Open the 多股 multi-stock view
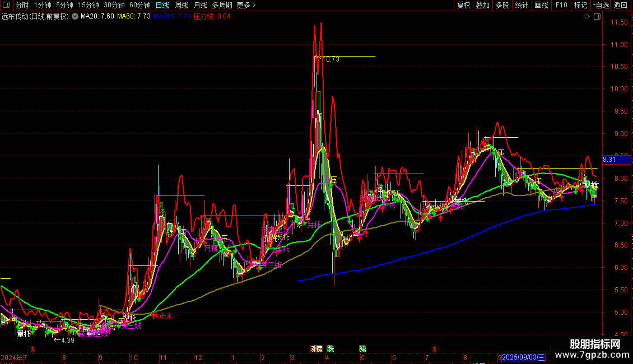This screenshot has height=364, width=633. [502, 5]
